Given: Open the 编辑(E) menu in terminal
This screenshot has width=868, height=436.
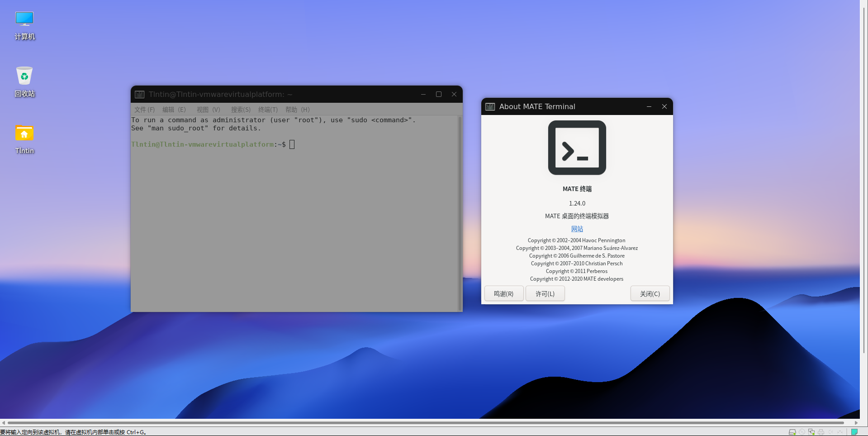Looking at the screenshot, I should [174, 110].
